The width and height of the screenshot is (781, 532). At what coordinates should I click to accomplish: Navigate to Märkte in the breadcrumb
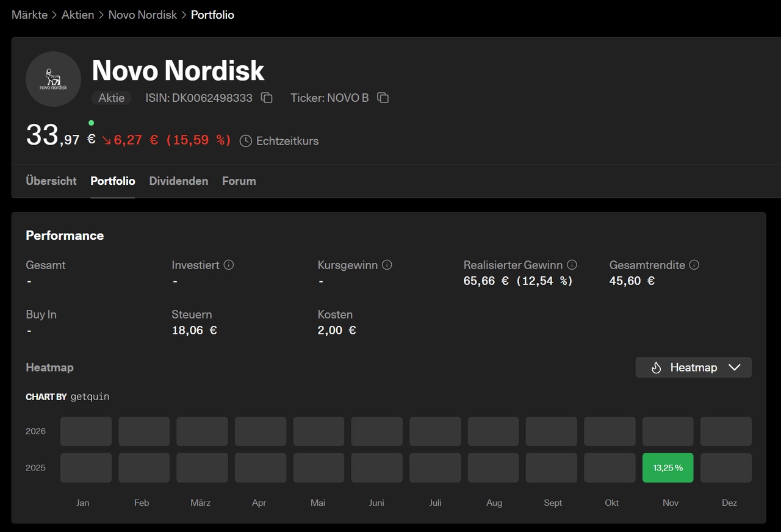[x=29, y=15]
